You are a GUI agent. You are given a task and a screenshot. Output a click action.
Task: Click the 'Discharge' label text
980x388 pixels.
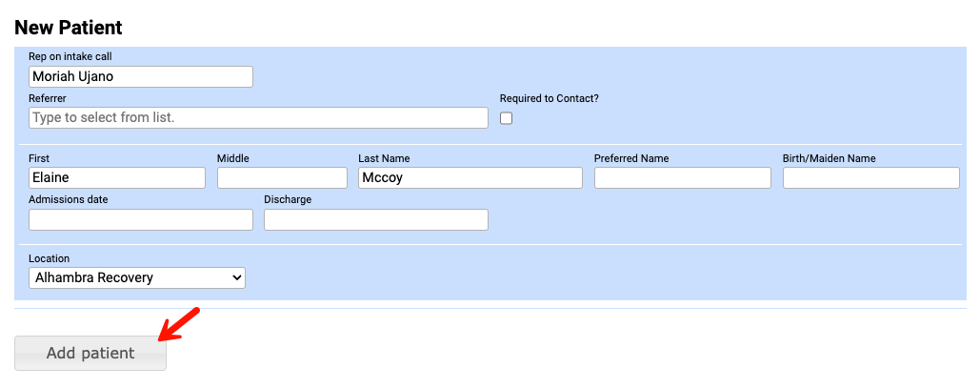[288, 199]
